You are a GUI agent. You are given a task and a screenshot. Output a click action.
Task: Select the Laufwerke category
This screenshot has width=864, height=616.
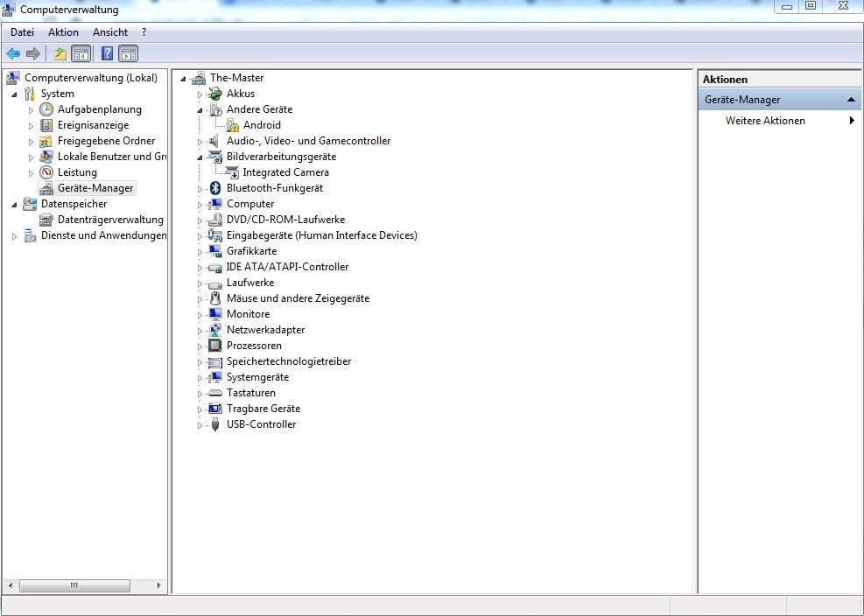(x=250, y=283)
